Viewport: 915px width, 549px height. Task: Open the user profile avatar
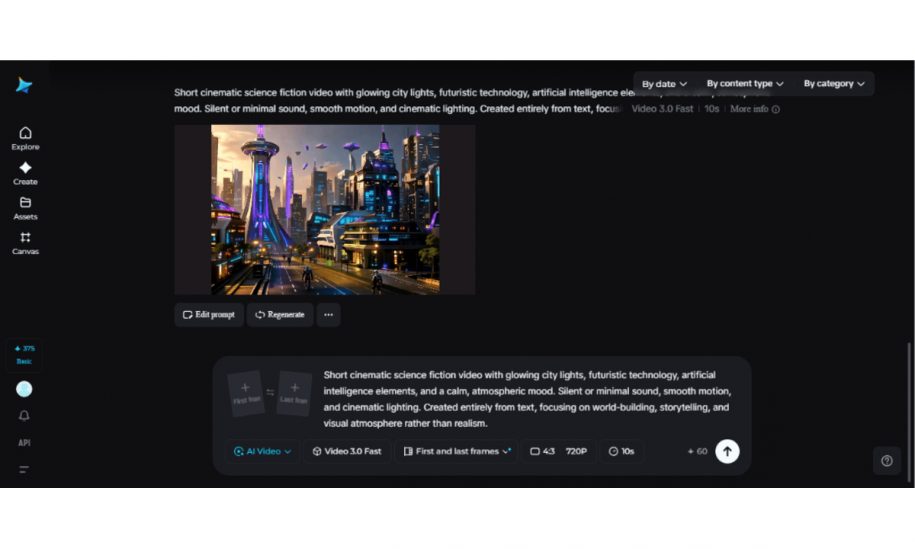point(24,389)
